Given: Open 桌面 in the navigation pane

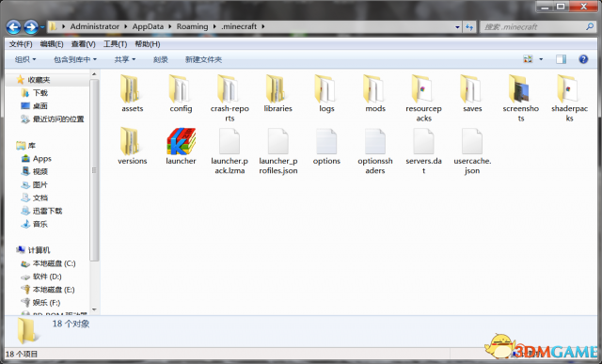Looking at the screenshot, I should (x=40, y=106).
